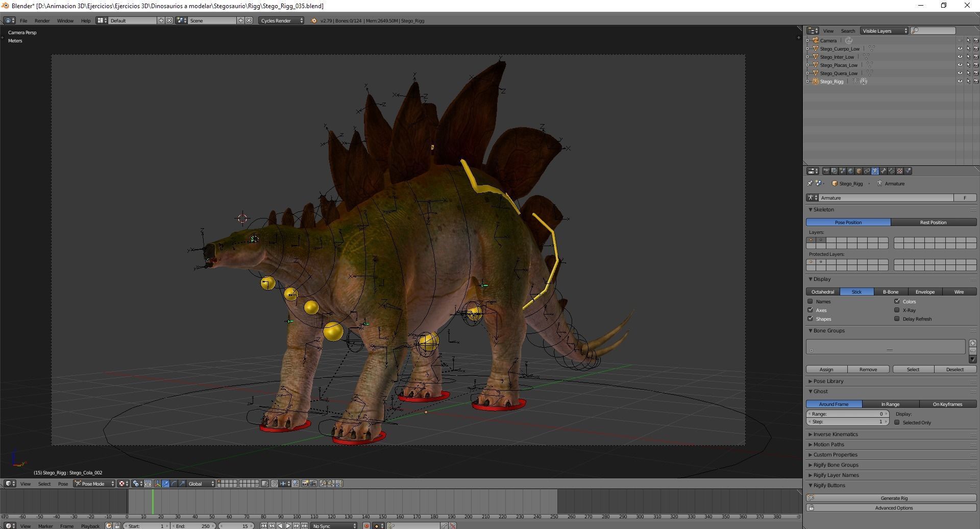Add a new bone group
The width and height of the screenshot is (980, 529).
[x=972, y=343]
